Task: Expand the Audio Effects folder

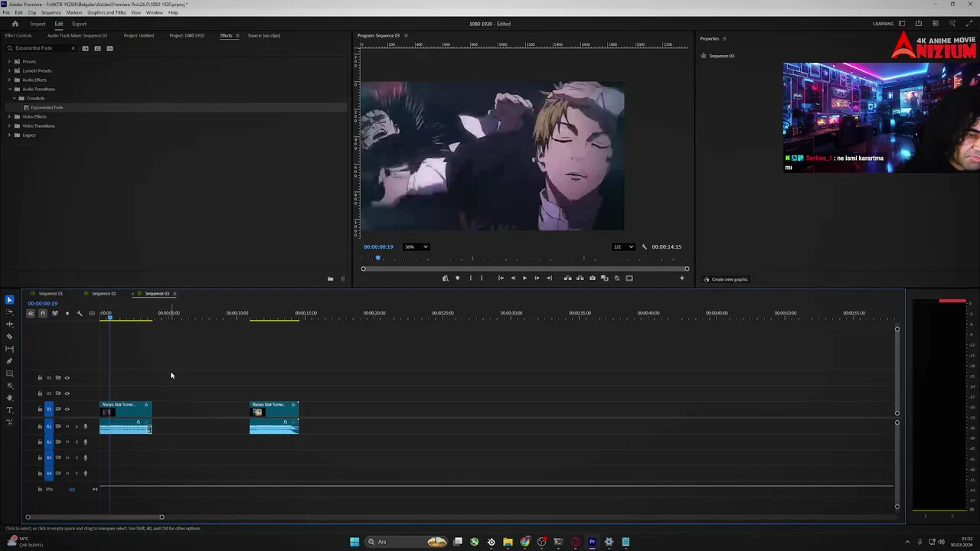Action: point(8,80)
